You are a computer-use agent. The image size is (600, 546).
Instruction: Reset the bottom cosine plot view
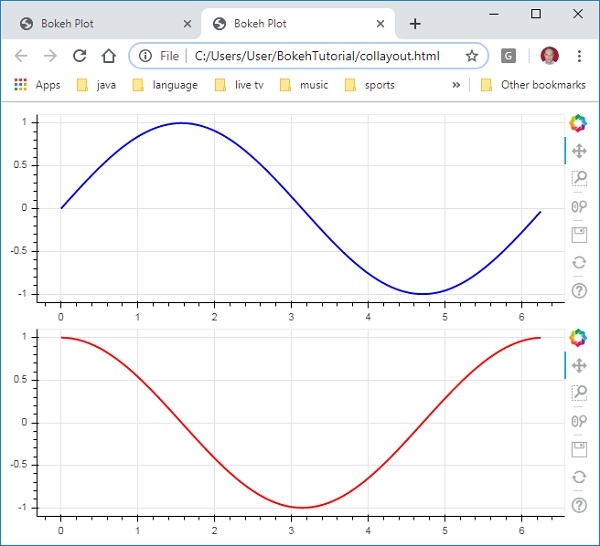[x=578, y=478]
